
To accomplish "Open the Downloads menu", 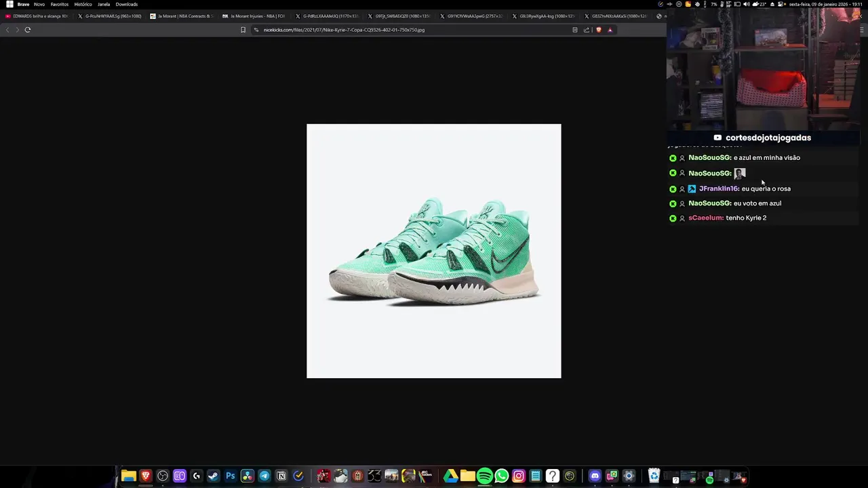I will coord(127,4).
